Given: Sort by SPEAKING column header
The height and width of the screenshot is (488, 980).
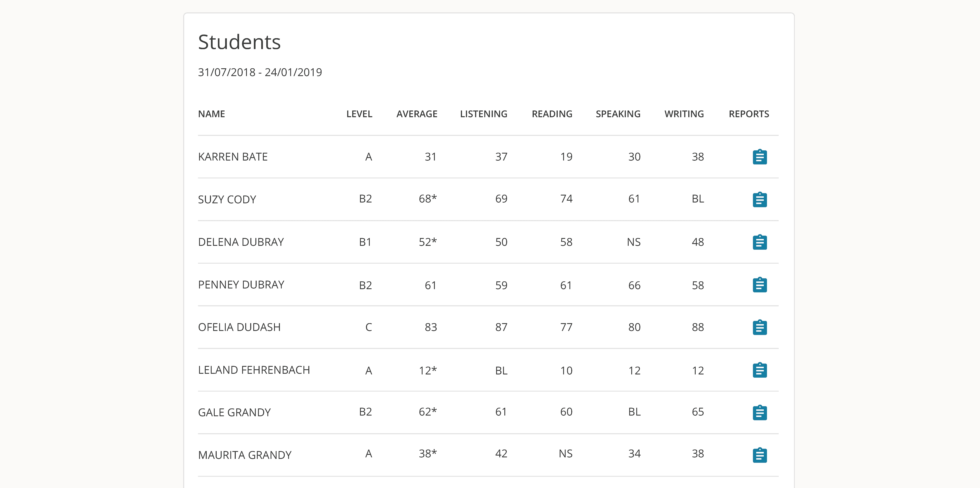Looking at the screenshot, I should 618,114.
